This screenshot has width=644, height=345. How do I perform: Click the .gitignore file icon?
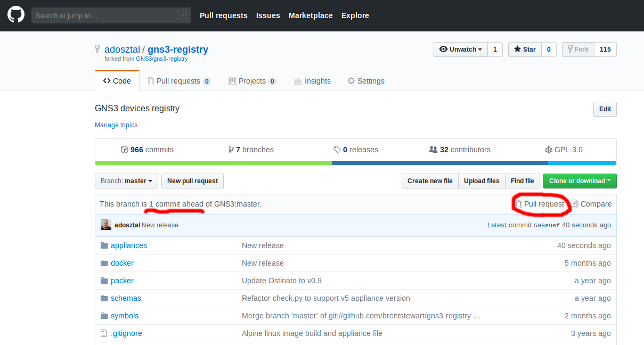(x=104, y=333)
